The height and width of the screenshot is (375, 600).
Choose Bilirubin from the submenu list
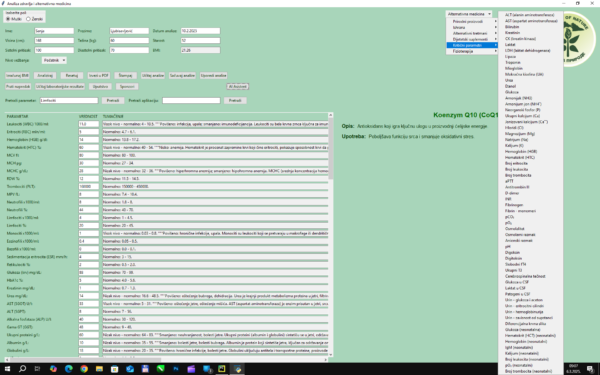click(x=512, y=27)
